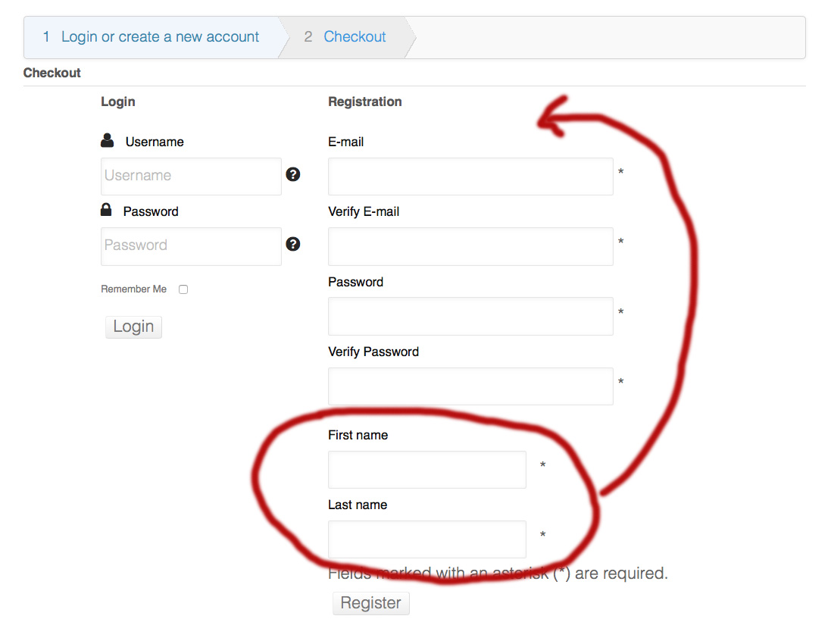Open the Login or create a new account step
The height and width of the screenshot is (644, 831).
pos(160,37)
